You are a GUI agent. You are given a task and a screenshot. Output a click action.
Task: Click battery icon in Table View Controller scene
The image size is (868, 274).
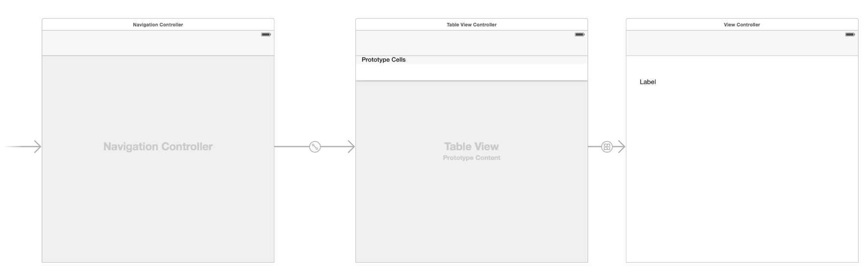(580, 35)
